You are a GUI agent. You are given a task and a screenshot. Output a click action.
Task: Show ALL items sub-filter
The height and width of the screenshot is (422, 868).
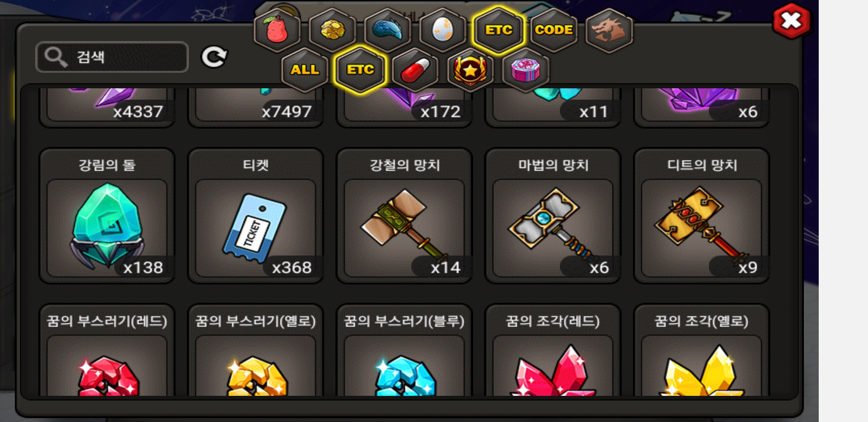[305, 70]
